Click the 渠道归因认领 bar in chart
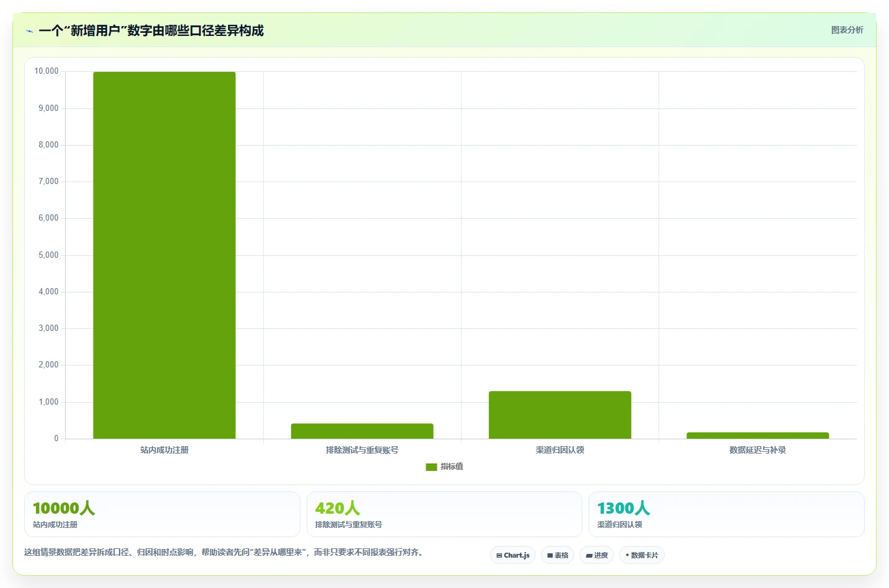 (560, 415)
